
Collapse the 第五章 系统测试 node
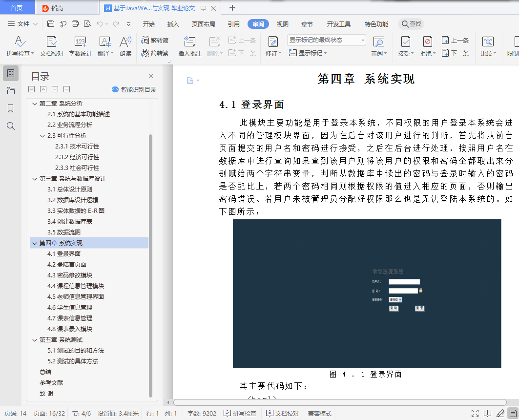pyautogui.click(x=35, y=340)
